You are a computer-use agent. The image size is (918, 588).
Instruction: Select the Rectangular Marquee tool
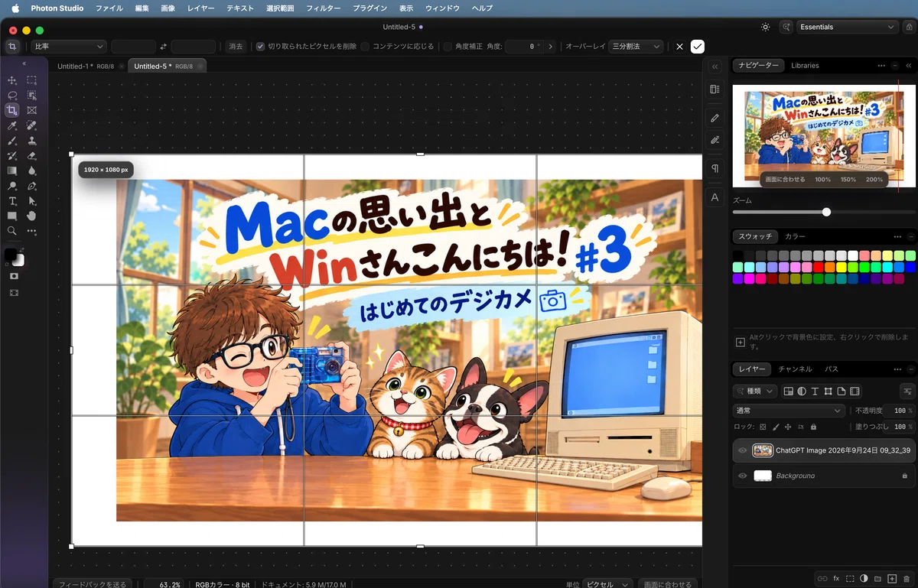[31, 80]
